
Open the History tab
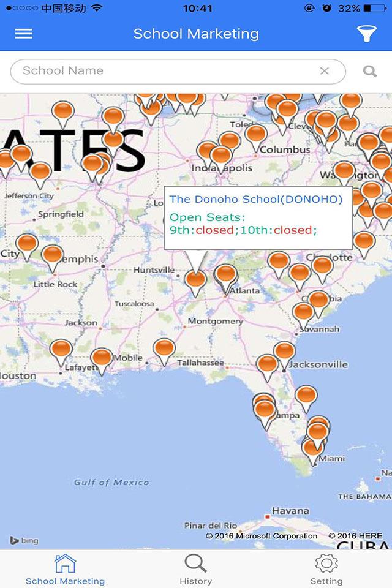(196, 569)
